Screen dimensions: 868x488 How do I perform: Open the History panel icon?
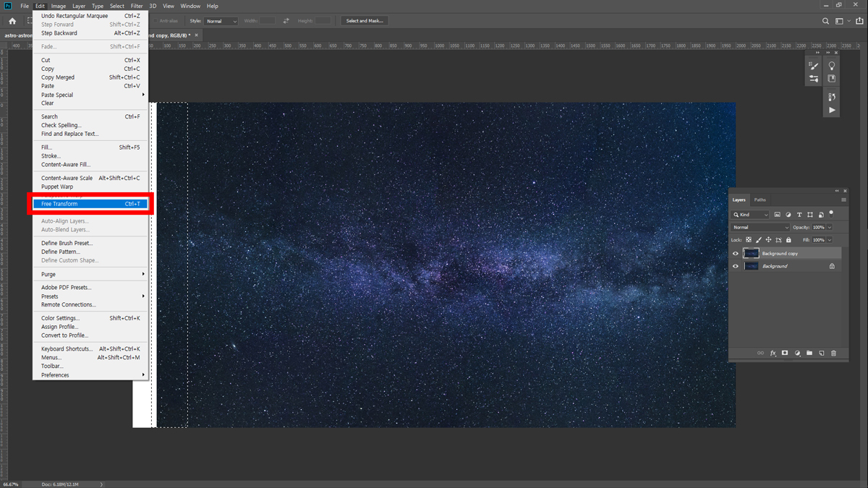832,97
